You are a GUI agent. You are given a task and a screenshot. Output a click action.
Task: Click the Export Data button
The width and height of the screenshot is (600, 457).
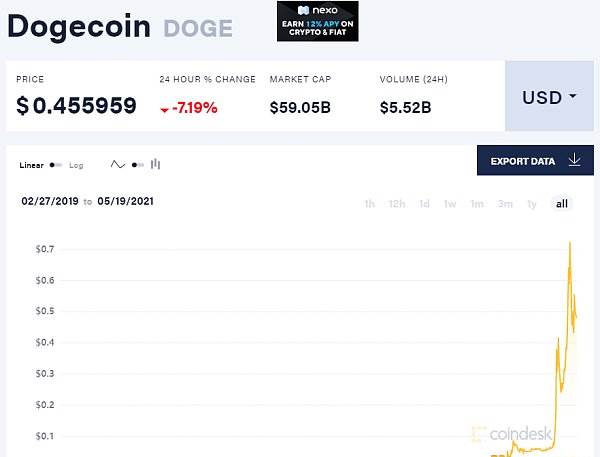(535, 160)
